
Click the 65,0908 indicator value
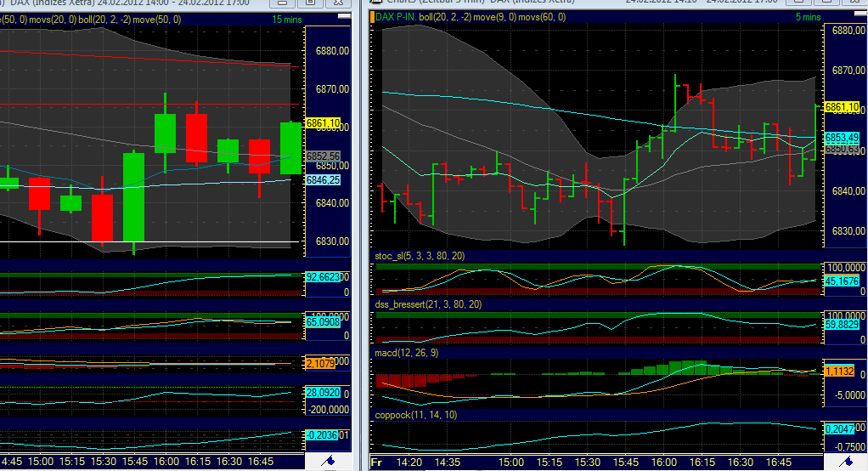(322, 322)
